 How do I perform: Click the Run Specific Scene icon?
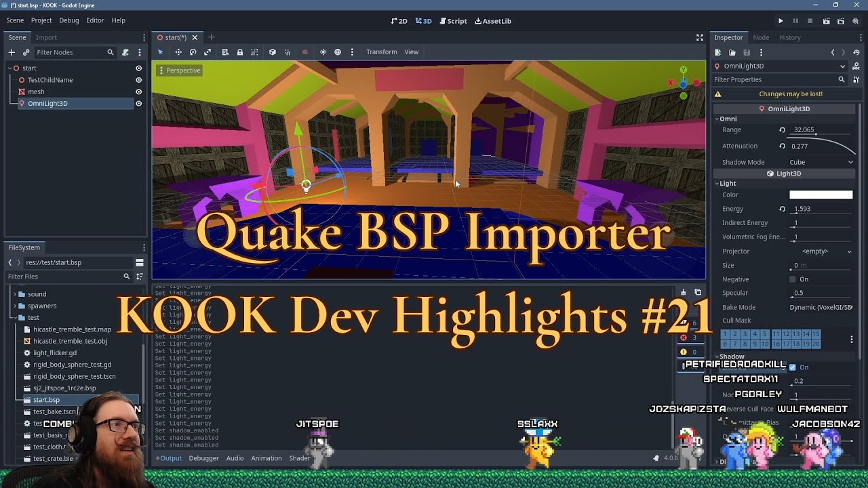click(x=841, y=21)
